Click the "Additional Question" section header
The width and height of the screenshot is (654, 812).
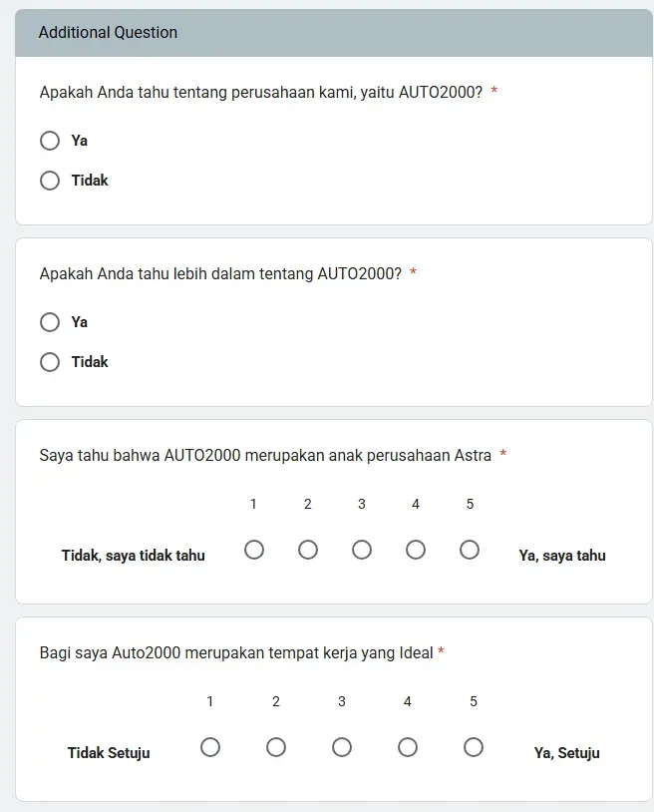pos(107,32)
